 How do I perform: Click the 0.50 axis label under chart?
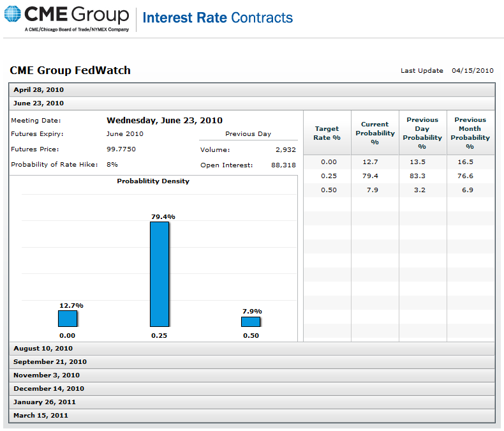251,336
